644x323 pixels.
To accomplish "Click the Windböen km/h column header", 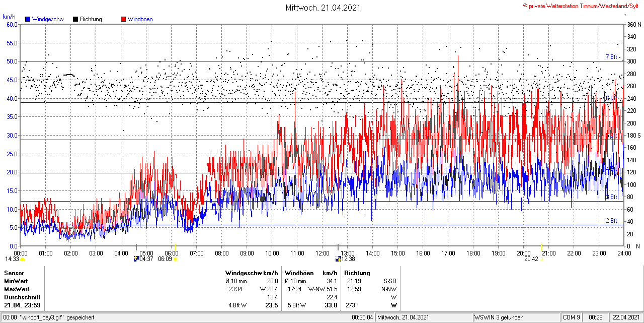I will tap(311, 273).
